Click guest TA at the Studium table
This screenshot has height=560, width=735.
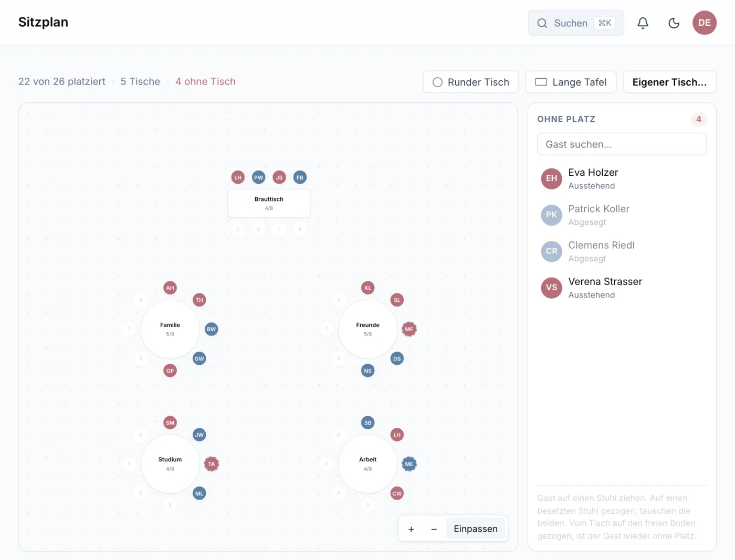tap(212, 464)
